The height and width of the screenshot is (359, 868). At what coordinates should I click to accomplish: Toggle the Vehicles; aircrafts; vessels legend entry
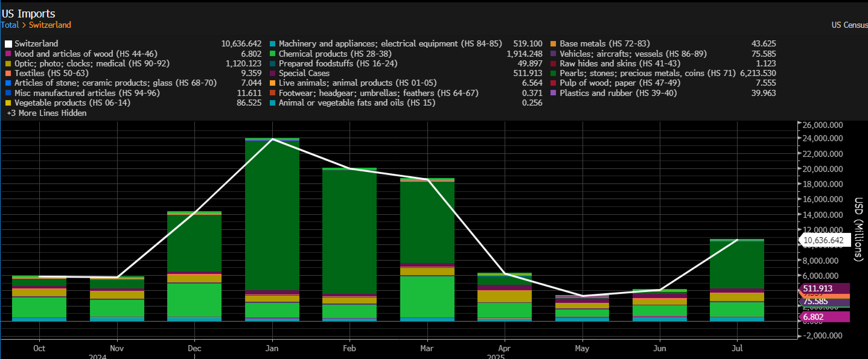click(633, 54)
